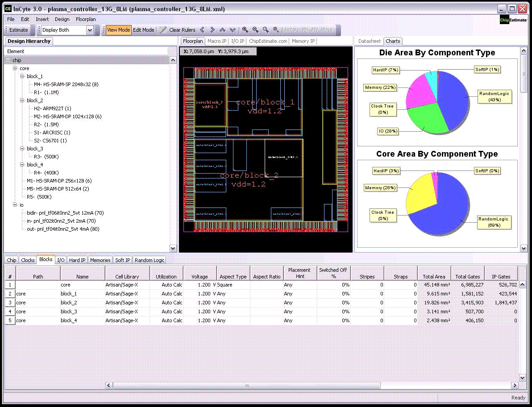Click the horizontal scrollbar of blocks table
Image resolution: width=532 pixels, height=407 pixels.
coord(247,385)
